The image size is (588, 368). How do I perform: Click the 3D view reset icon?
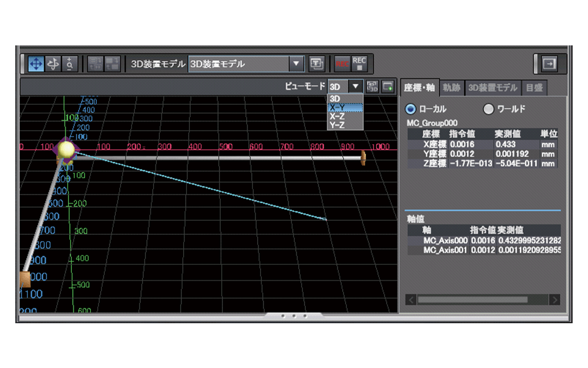pos(372,86)
